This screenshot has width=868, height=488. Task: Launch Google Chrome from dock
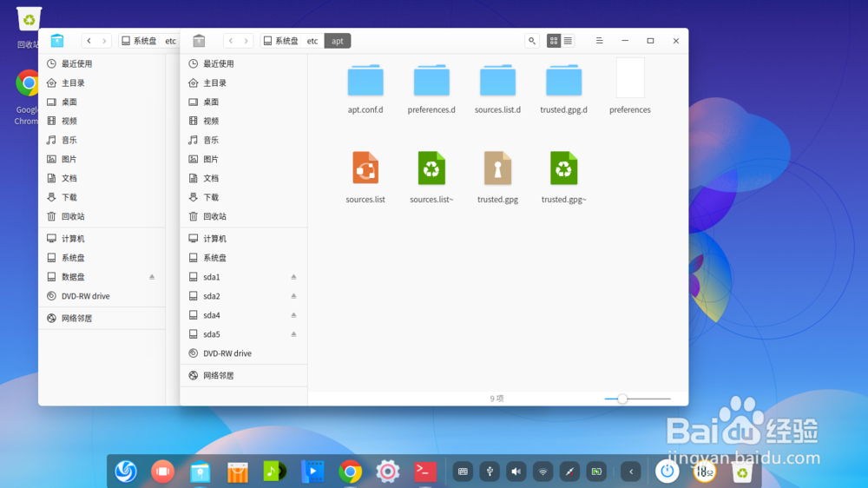tap(350, 472)
